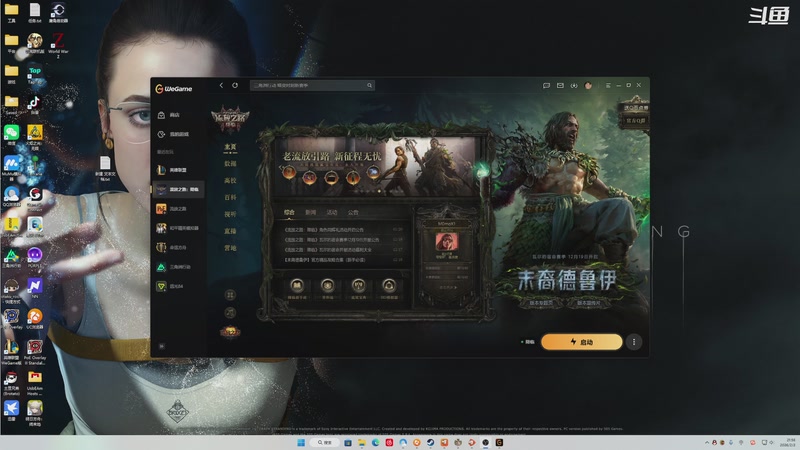800x450 pixels.
Task: Open the last news item starting with 【末裔德鲁伊】
Action: [x=343, y=260]
